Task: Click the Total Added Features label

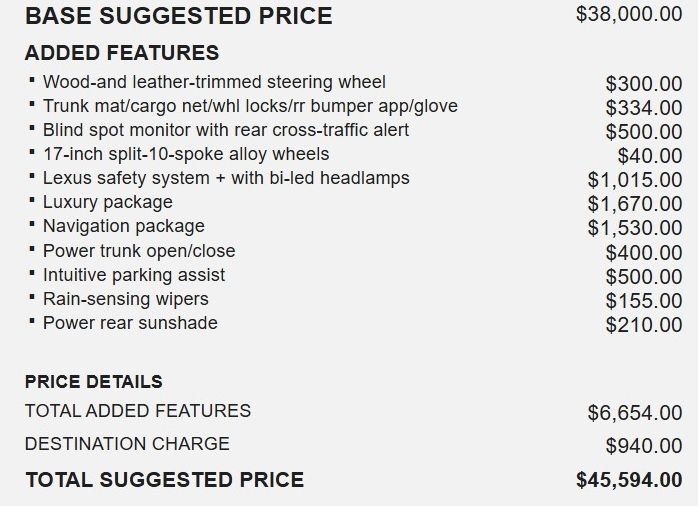Action: 138,411
